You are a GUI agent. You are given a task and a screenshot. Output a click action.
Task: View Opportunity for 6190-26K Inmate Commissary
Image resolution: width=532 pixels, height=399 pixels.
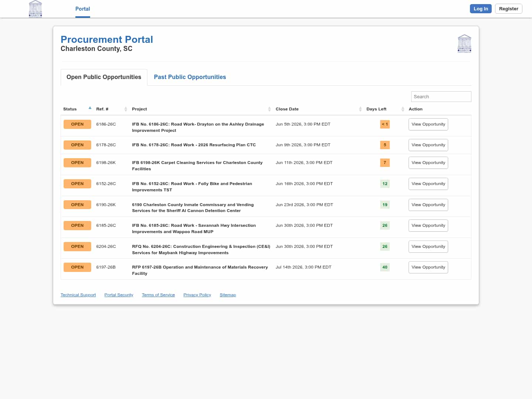(428, 205)
